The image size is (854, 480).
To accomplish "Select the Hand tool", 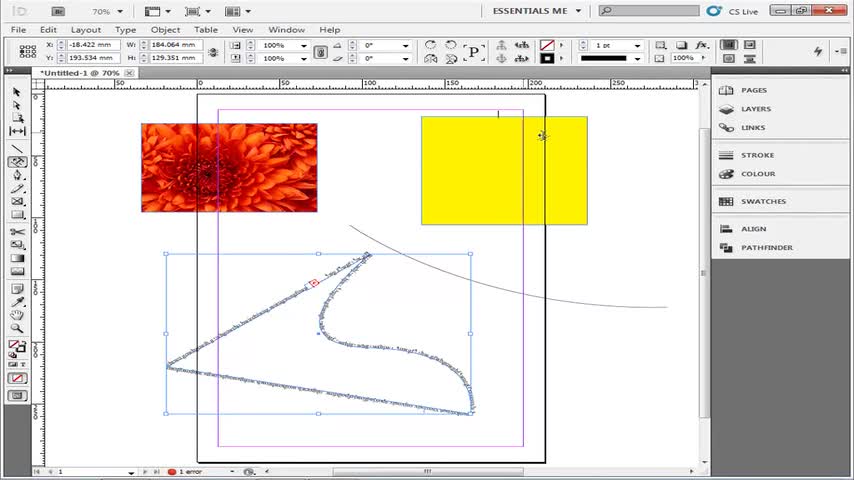I will tap(17, 315).
